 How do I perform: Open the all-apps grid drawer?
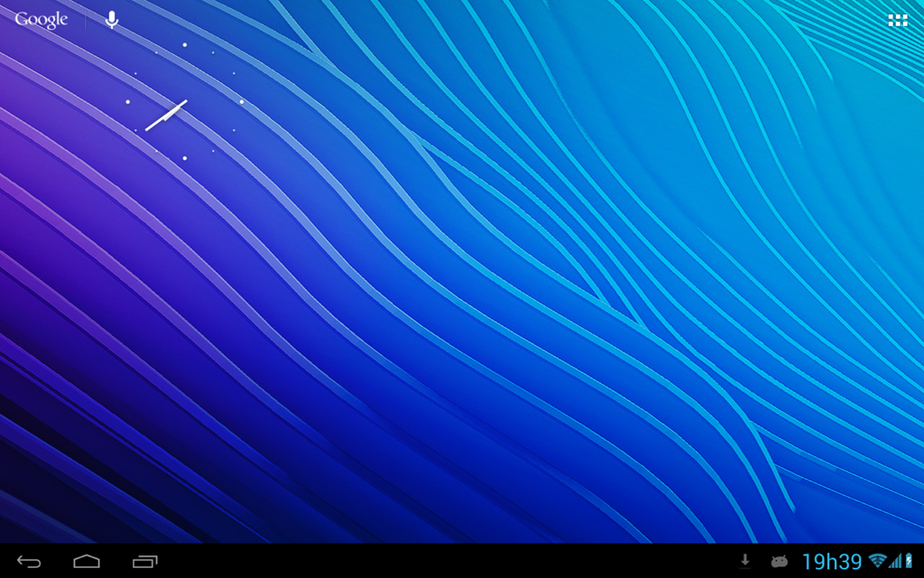(898, 21)
